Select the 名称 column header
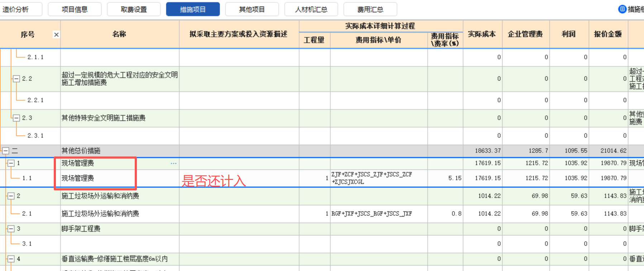This screenshot has height=271, width=644. coord(120,34)
